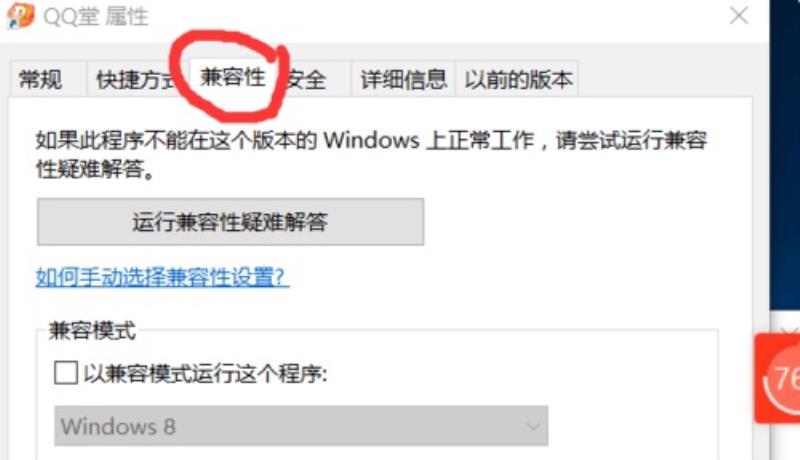Click the 兼容模式 group heading
This screenshot has width=800, height=460.
pyautogui.click(x=92, y=331)
